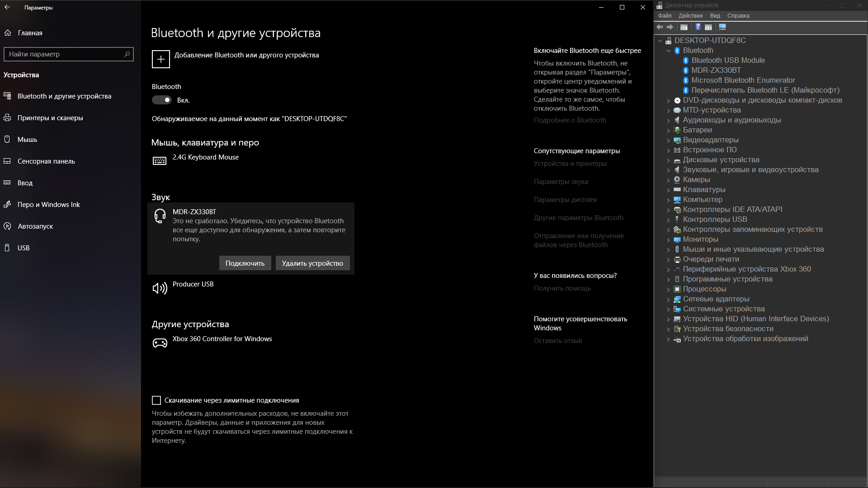The height and width of the screenshot is (488, 868).
Task: Click Подключить button for MDR-ZX330BT
Action: 245,263
